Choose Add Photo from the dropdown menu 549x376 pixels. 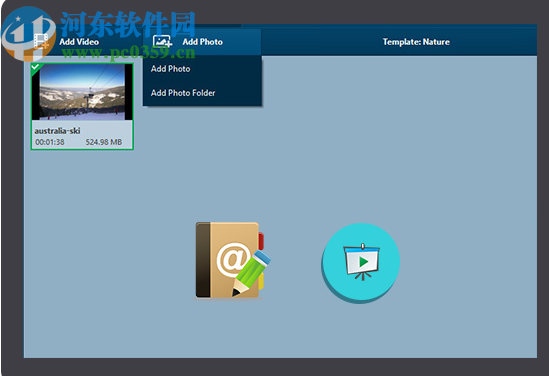[171, 69]
